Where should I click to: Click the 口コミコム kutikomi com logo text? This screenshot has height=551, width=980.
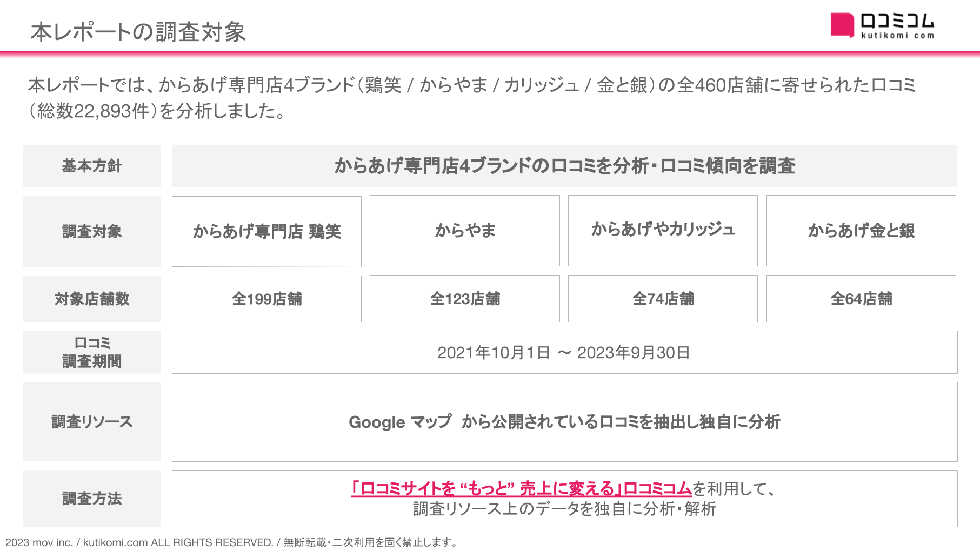(x=897, y=26)
